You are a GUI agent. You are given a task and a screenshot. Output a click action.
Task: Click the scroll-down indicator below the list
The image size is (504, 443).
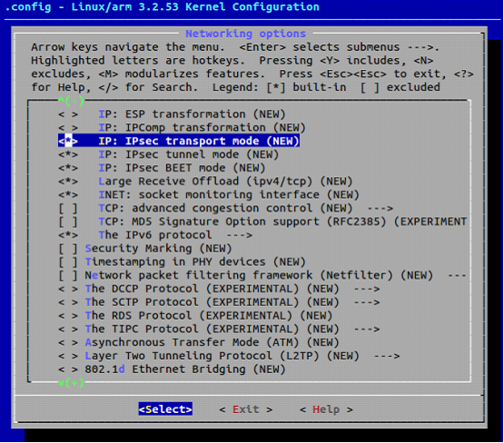point(71,382)
